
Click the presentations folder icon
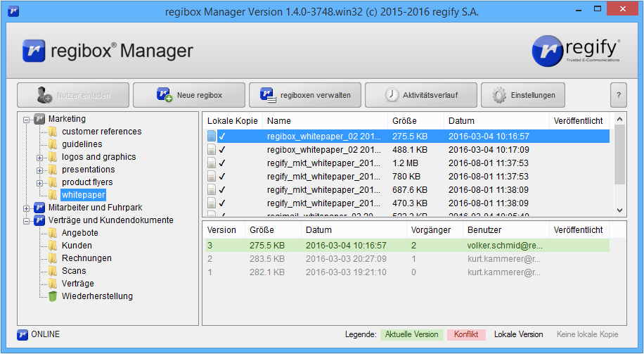click(53, 170)
